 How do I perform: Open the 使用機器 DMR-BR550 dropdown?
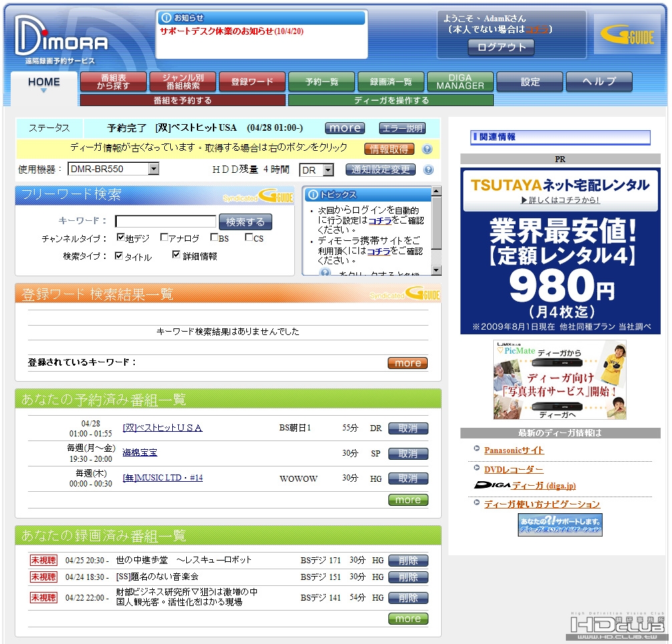point(113,169)
